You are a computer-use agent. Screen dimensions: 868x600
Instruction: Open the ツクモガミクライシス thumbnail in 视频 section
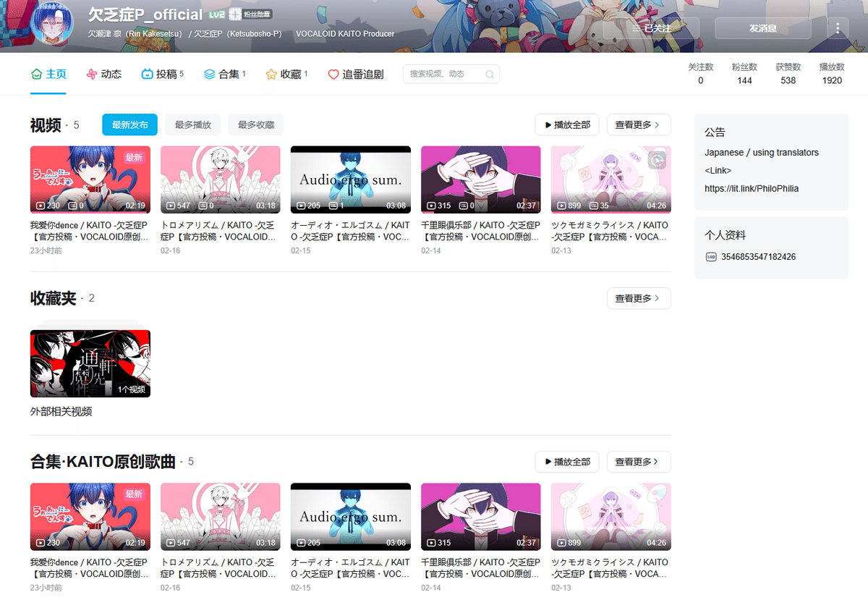click(x=611, y=179)
